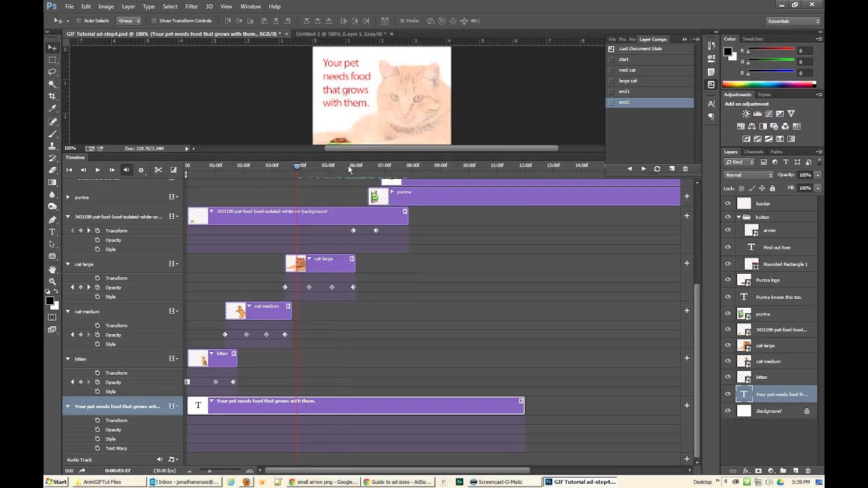Select the Eyedropper tool
This screenshot has height=488, width=868.
(52, 108)
